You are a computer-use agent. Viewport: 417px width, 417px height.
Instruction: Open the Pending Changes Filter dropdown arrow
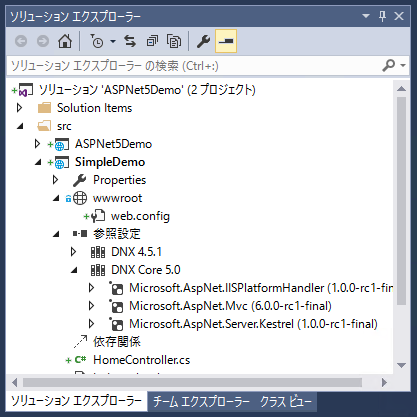pyautogui.click(x=113, y=42)
